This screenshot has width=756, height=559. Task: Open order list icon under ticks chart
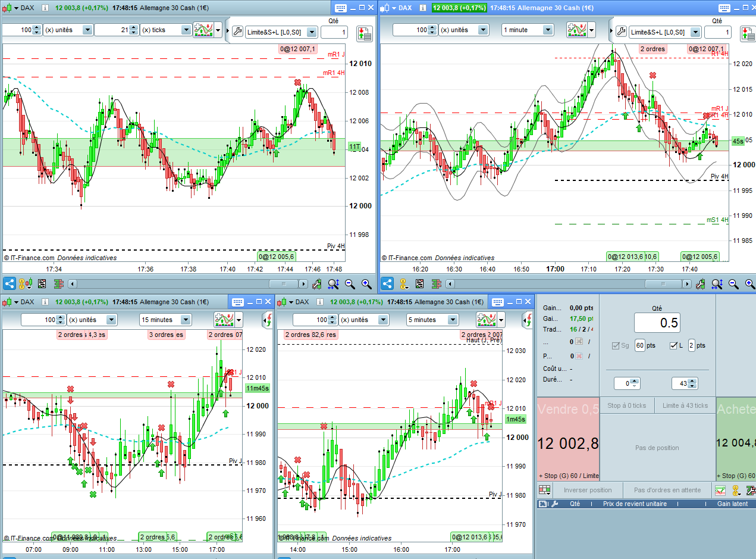coord(42,284)
